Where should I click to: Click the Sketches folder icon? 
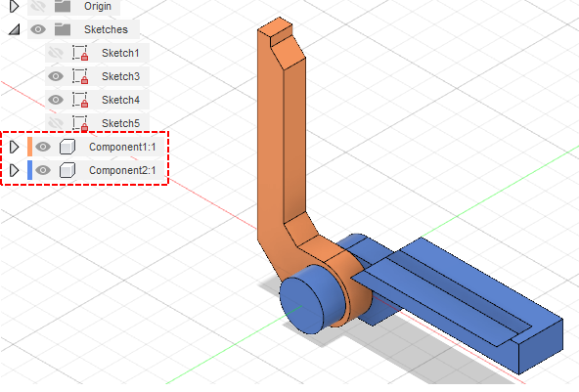63,29
